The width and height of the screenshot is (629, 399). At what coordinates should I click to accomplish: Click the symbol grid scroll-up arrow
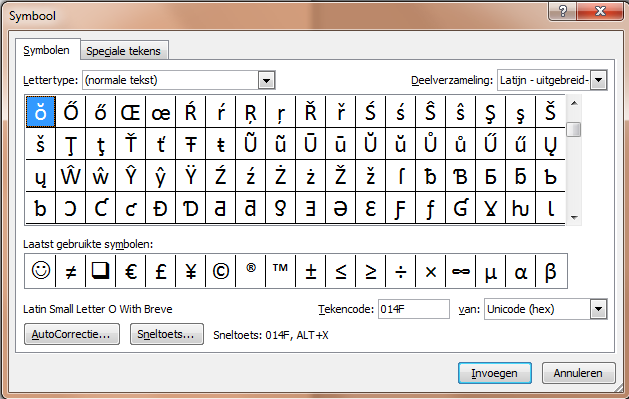tap(574, 103)
